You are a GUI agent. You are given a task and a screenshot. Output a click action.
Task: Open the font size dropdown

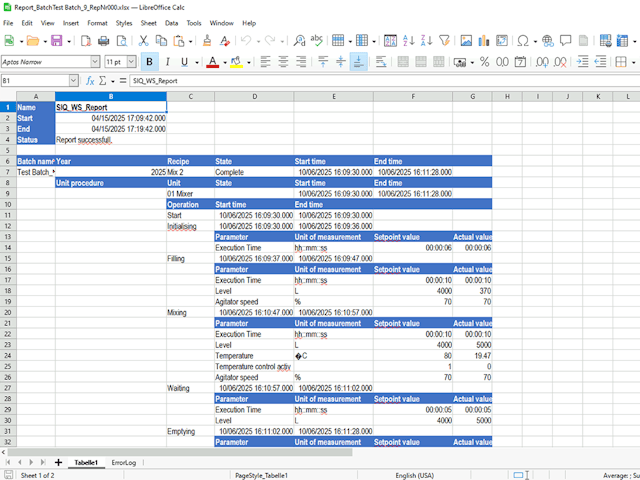(131, 62)
